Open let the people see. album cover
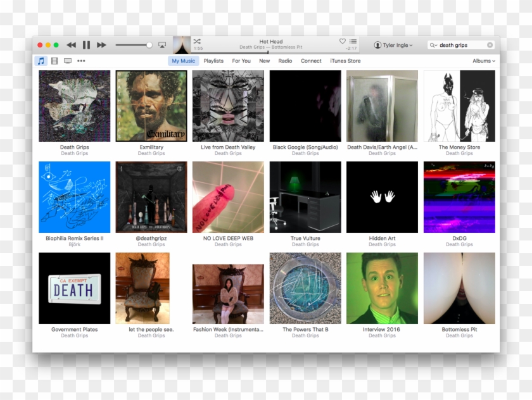Image resolution: width=532 pixels, height=400 pixels. click(142, 288)
